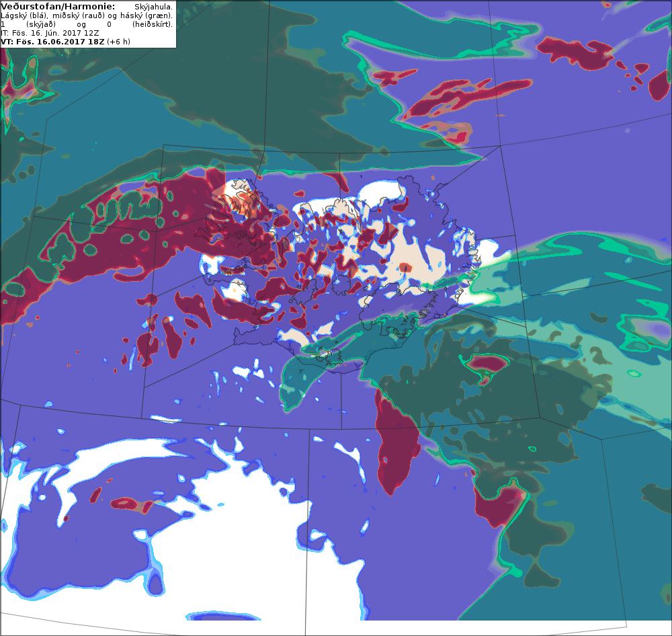Click the 'Skýjahula.' label in legend
Viewport: 672px width, 636px height.
153,7
